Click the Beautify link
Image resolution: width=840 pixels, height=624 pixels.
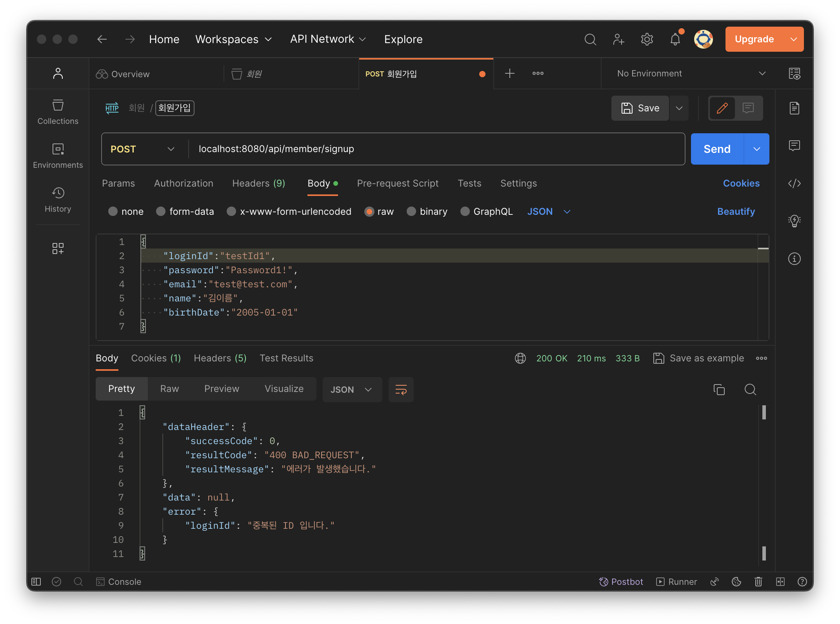tap(736, 212)
